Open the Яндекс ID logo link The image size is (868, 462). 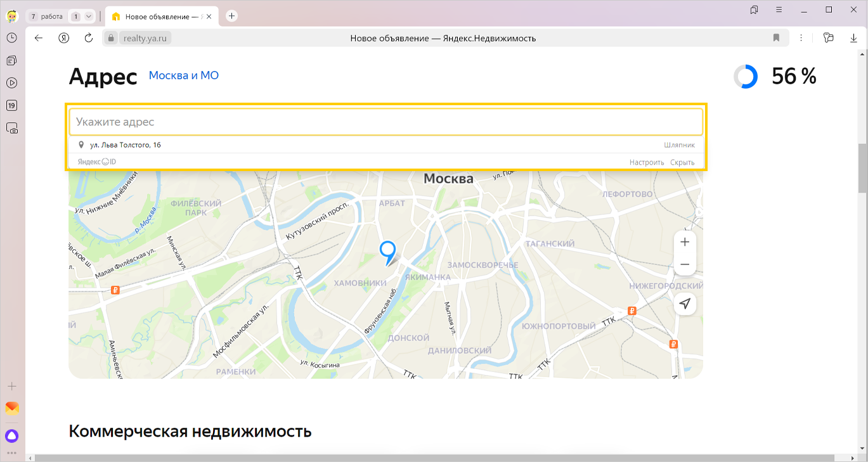point(97,162)
